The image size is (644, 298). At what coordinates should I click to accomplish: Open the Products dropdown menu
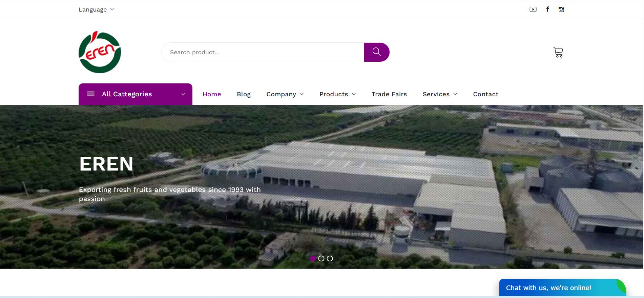[337, 94]
